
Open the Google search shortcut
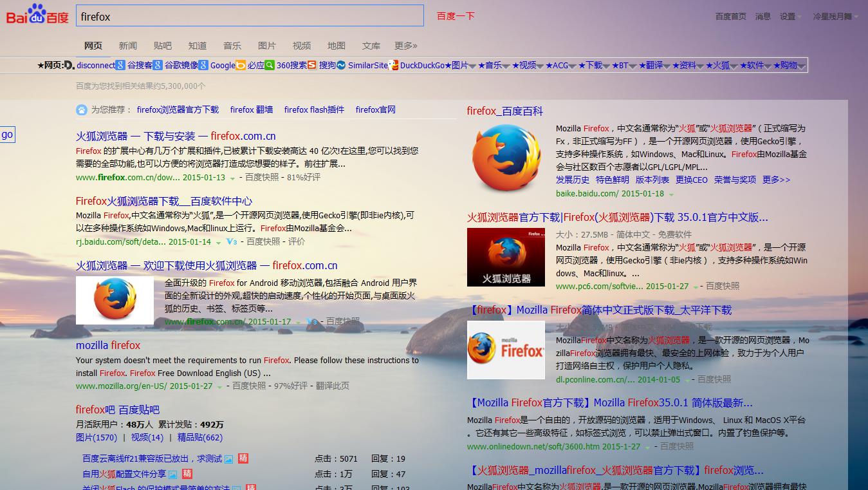tap(217, 65)
